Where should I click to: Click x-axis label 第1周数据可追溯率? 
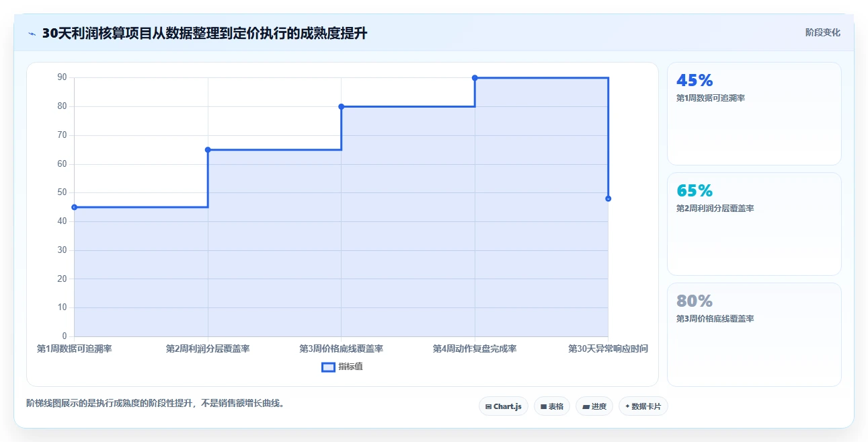74,348
